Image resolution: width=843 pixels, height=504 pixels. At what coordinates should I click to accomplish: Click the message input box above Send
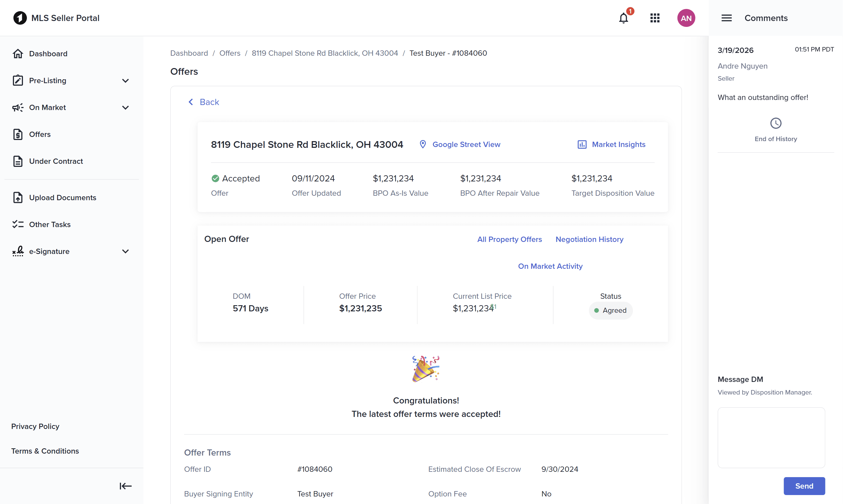771,437
